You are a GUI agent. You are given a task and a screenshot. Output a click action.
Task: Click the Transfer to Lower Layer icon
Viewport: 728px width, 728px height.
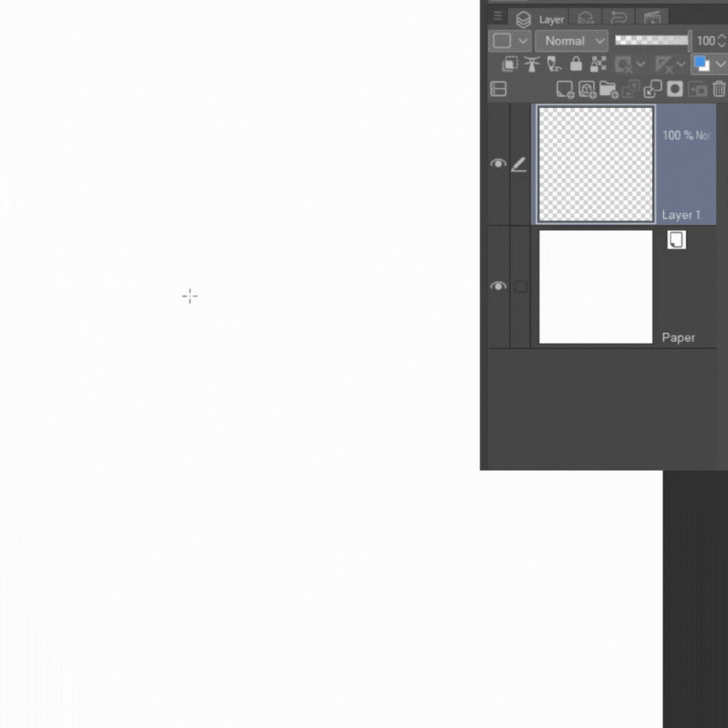pyautogui.click(x=630, y=89)
